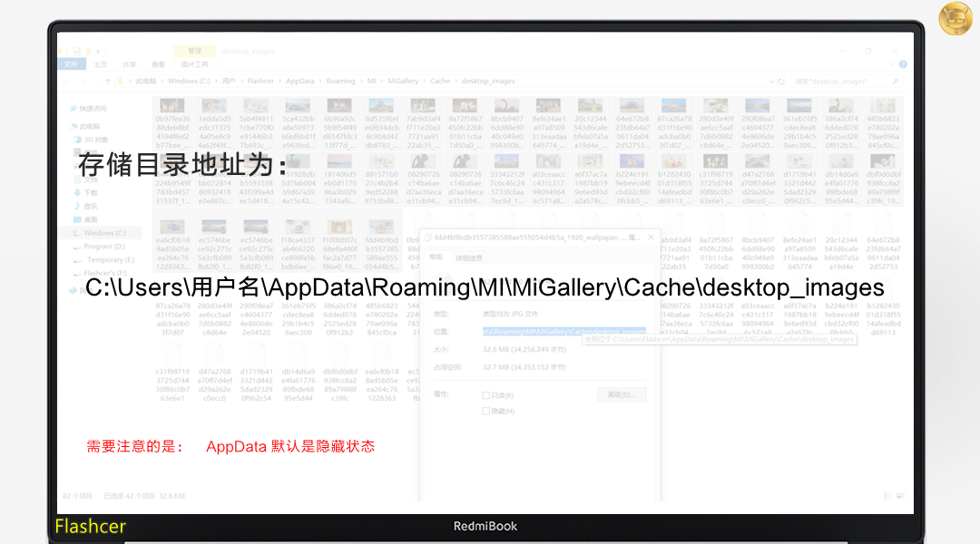The image size is (980, 544).
Task: Click status bar text 82 个项目
Action: click(x=77, y=496)
